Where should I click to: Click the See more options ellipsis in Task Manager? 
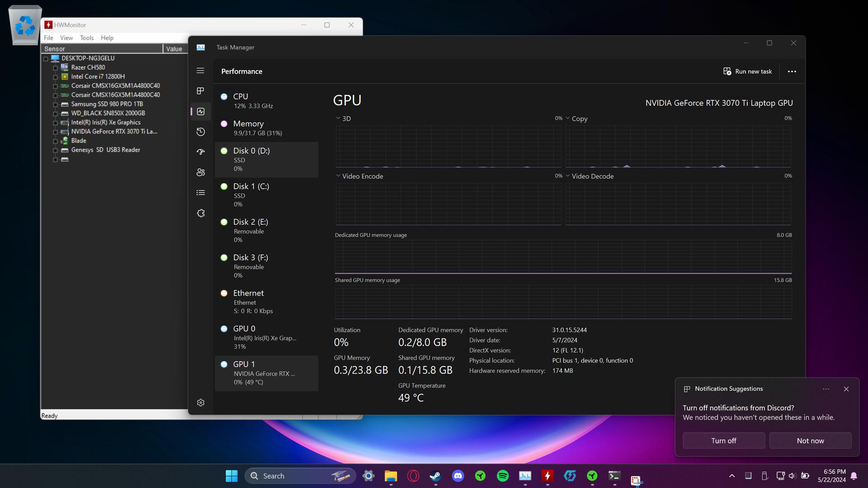[x=792, y=71]
